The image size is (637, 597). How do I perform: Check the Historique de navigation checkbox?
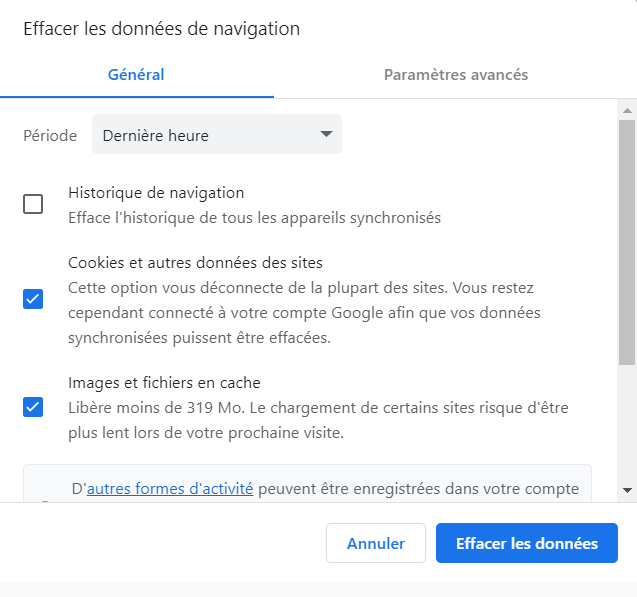click(33, 204)
